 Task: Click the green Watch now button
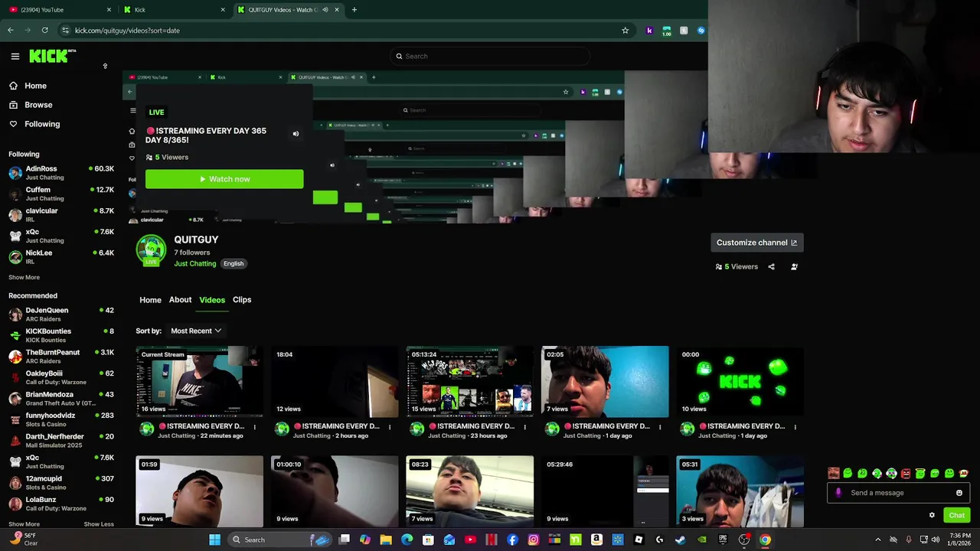click(x=224, y=179)
